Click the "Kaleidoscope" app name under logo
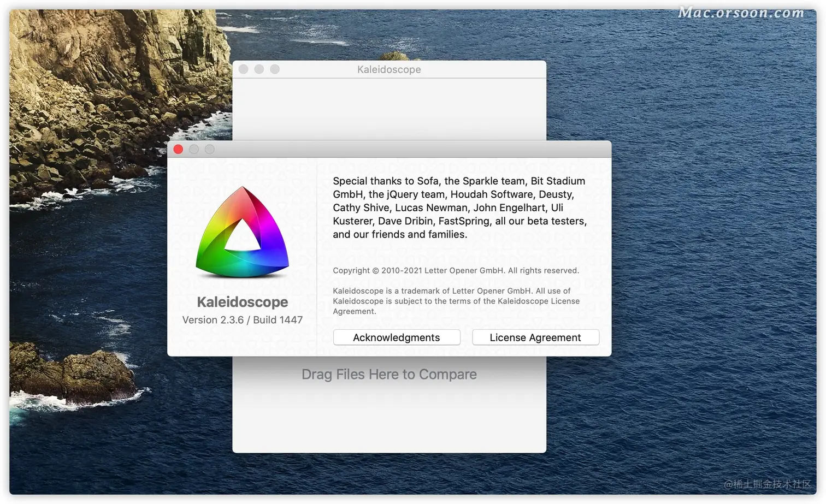Viewport: 826px width, 504px height. tap(243, 302)
